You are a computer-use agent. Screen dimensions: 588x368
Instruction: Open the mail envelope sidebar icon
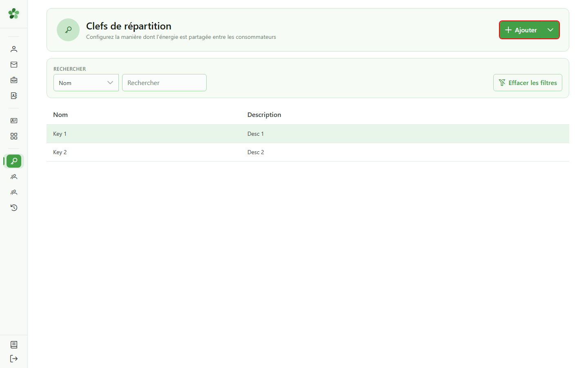14,65
